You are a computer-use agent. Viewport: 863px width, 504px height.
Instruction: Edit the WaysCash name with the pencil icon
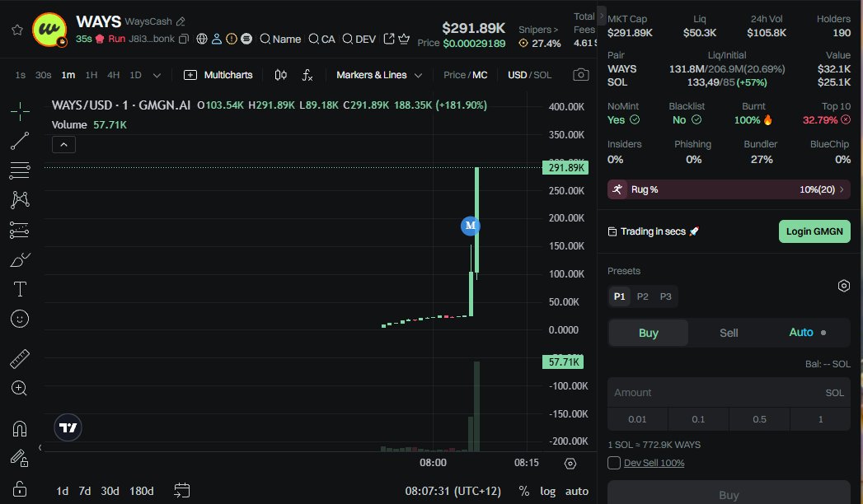click(181, 21)
